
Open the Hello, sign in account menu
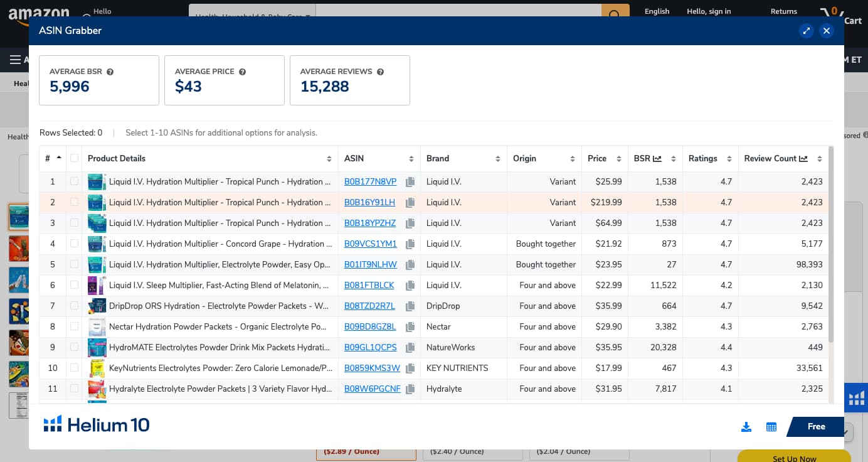point(709,11)
